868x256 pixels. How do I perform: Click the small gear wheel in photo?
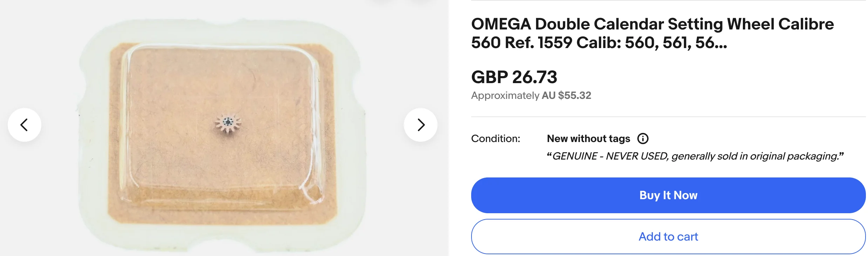(228, 122)
